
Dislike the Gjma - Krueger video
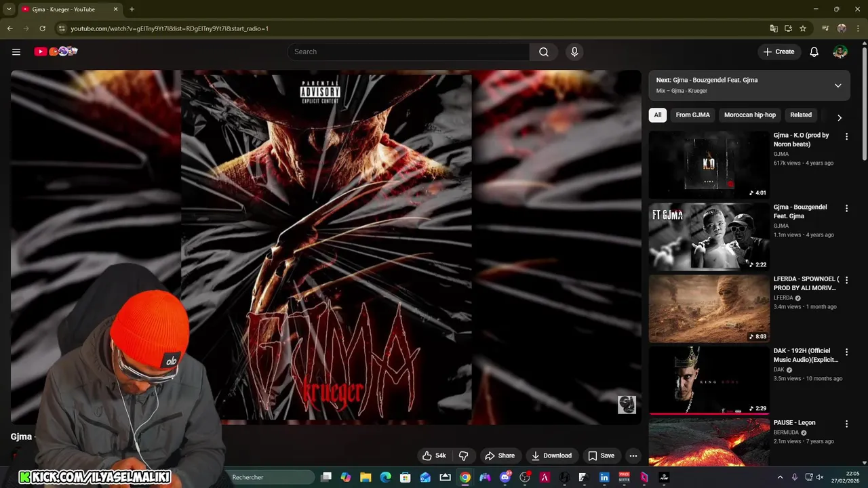point(464,455)
